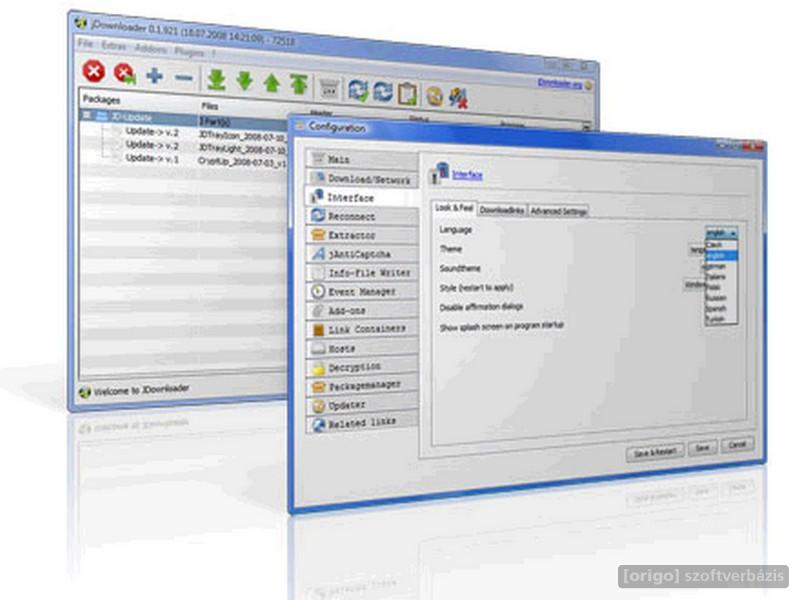
Task: Click the Decryption icon in Configuration sidebar
Action: [319, 367]
